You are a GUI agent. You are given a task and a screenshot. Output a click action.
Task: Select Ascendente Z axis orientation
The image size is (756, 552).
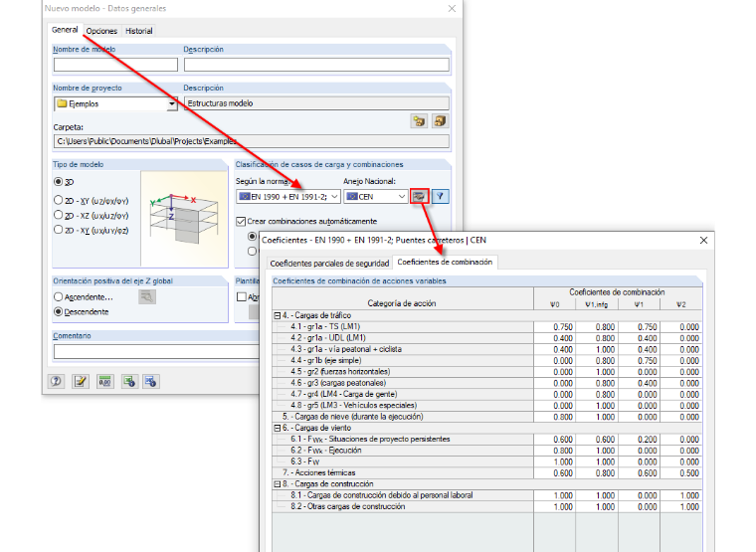pos(59,297)
